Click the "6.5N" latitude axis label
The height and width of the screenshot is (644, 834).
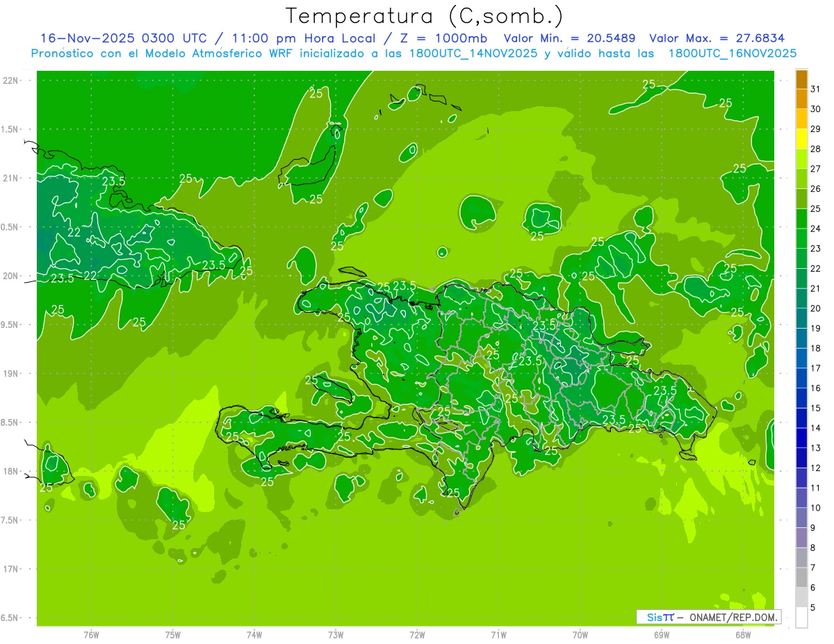coord(10,618)
